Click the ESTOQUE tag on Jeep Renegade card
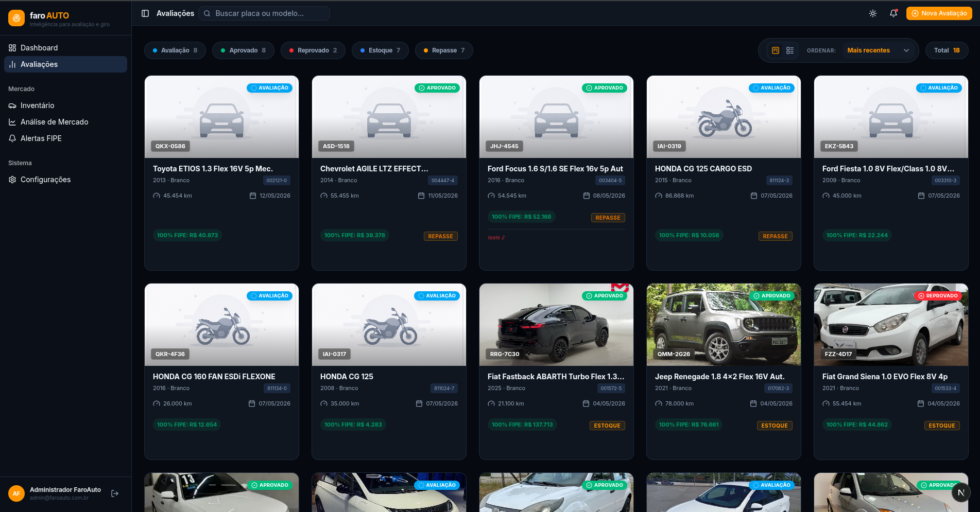980x512 pixels. (x=775, y=426)
